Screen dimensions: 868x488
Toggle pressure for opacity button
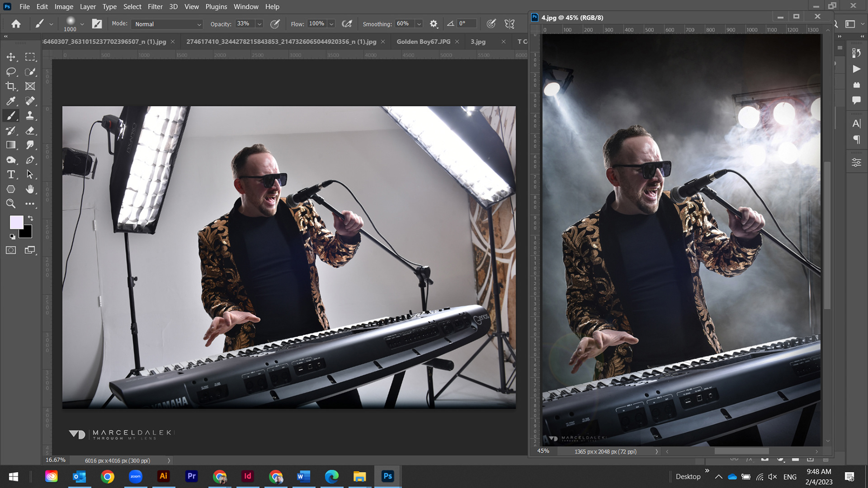(275, 24)
